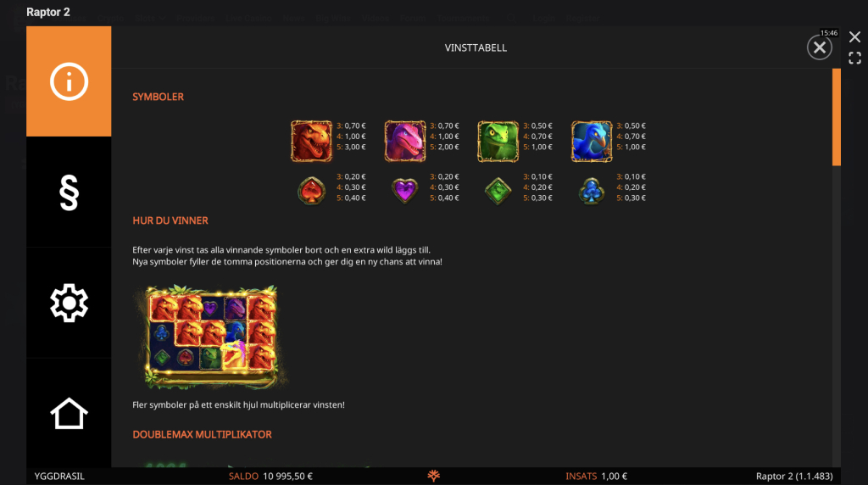Select the green diamond gem symbol

498,191
